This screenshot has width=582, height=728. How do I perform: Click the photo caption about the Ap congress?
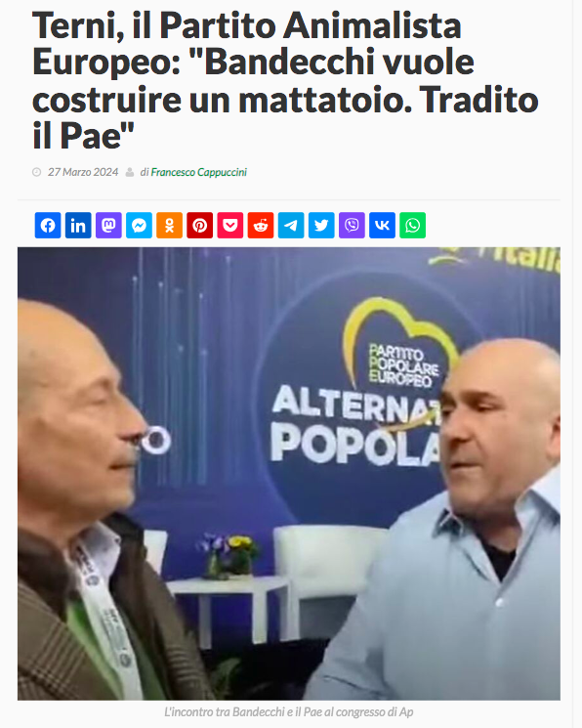(289, 711)
